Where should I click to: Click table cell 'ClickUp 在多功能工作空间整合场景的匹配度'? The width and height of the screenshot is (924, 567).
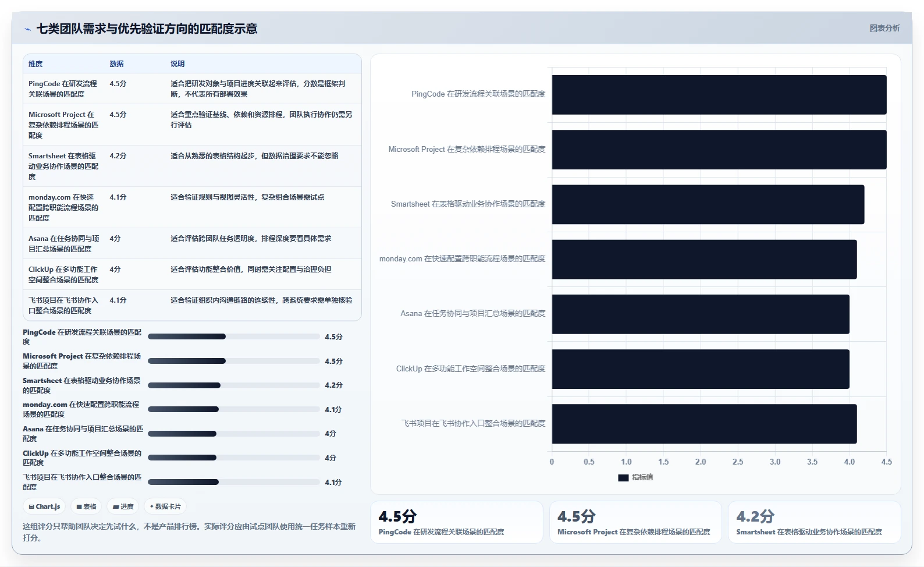click(x=63, y=274)
